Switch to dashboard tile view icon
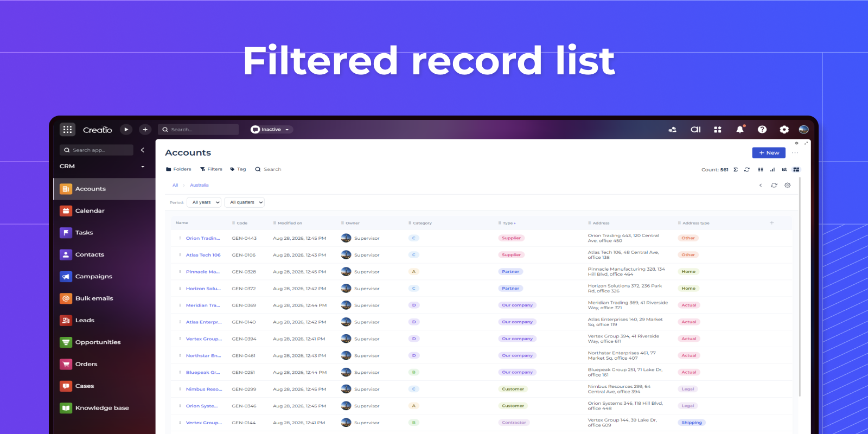The height and width of the screenshot is (434, 868). click(796, 169)
